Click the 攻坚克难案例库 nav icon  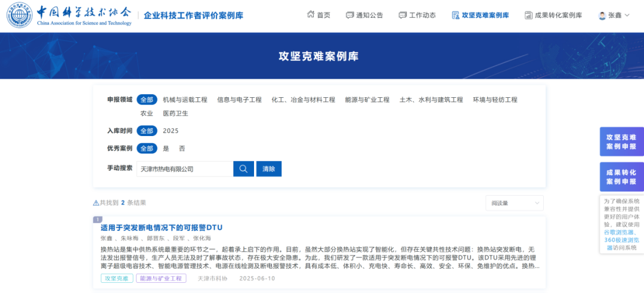pos(456,16)
